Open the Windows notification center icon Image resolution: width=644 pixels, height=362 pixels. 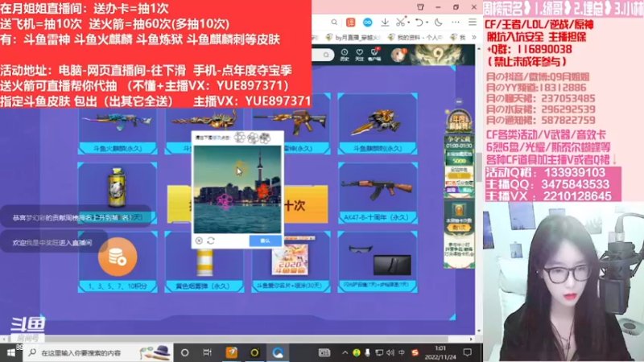pyautogui.click(x=468, y=352)
